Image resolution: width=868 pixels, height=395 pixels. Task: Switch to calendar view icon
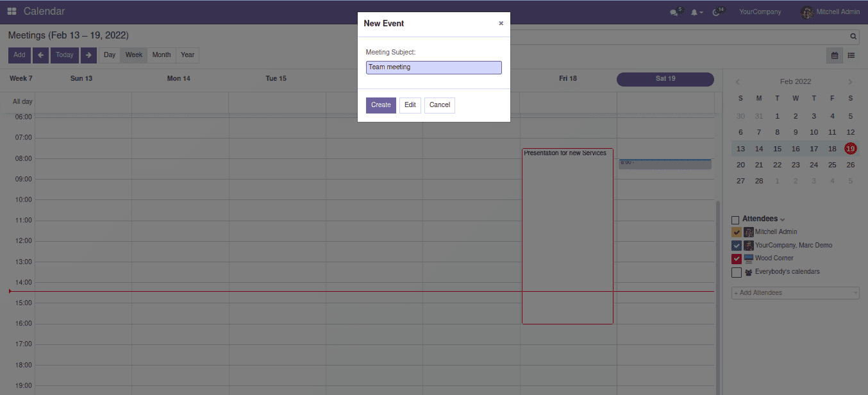tap(835, 55)
